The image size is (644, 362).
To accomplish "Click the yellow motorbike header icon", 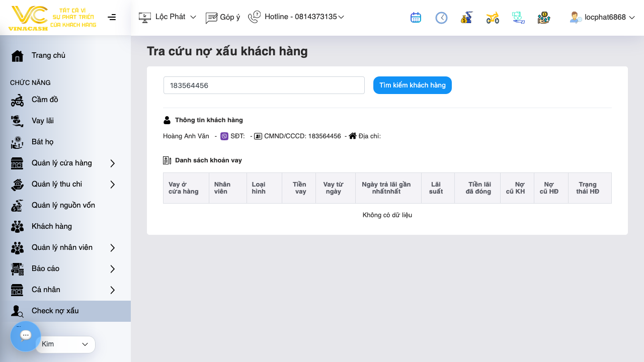I will tap(493, 18).
